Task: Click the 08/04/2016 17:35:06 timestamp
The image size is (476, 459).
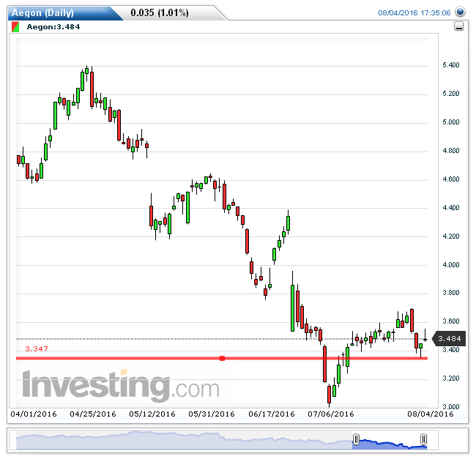Action: (414, 12)
